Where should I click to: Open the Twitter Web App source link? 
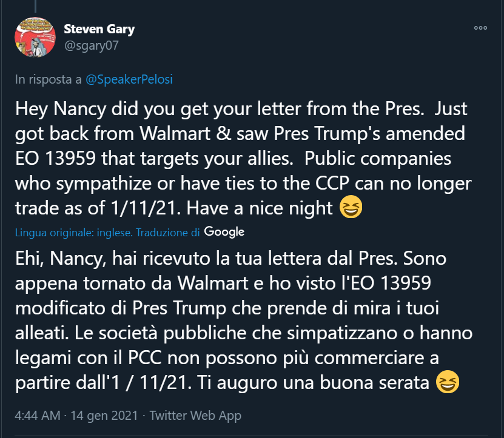pos(195,416)
